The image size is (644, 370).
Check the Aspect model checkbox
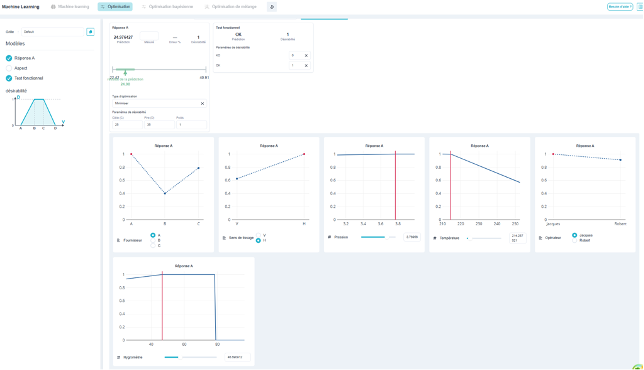9,68
